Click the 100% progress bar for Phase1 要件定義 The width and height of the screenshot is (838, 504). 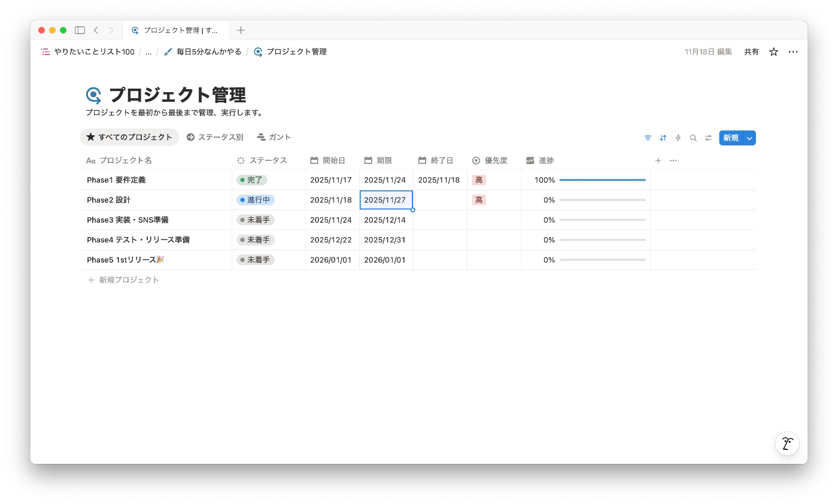click(x=603, y=180)
